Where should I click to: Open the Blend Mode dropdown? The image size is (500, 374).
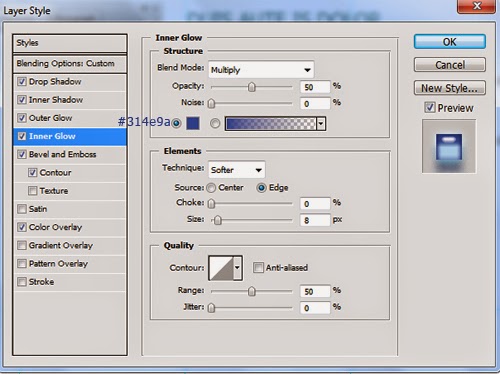click(x=261, y=69)
